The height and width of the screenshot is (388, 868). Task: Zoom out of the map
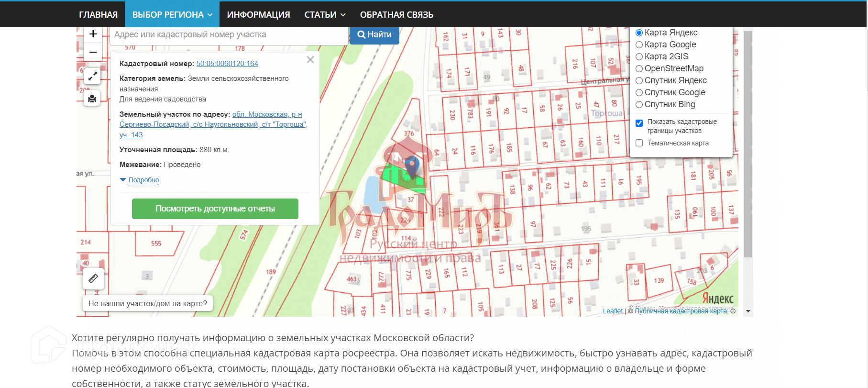click(93, 52)
